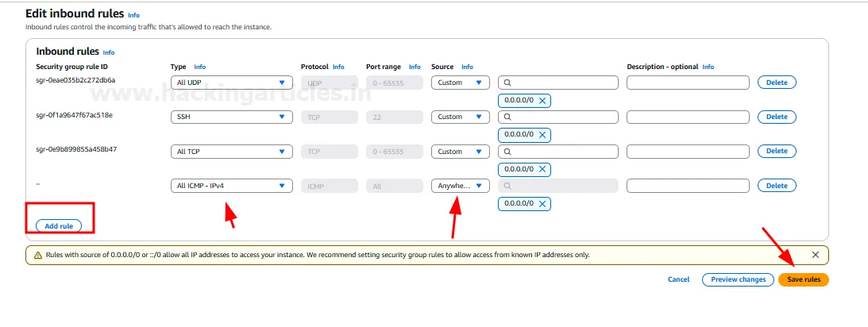Open Info link next to Edit inbound rules
Screen dimensions: 868x327
(133, 15)
